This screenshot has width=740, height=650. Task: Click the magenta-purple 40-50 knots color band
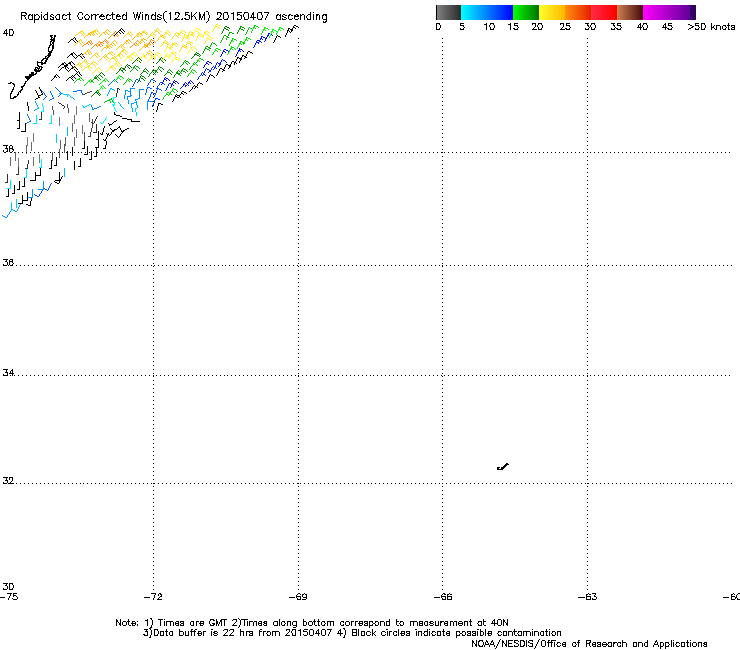(x=669, y=12)
